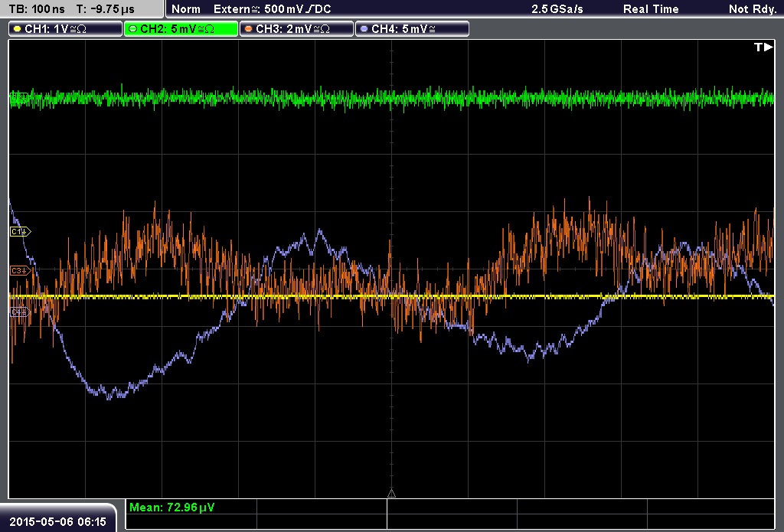Select the CH4: 5mV channel tab
The height and width of the screenshot is (532, 784).
click(412, 29)
